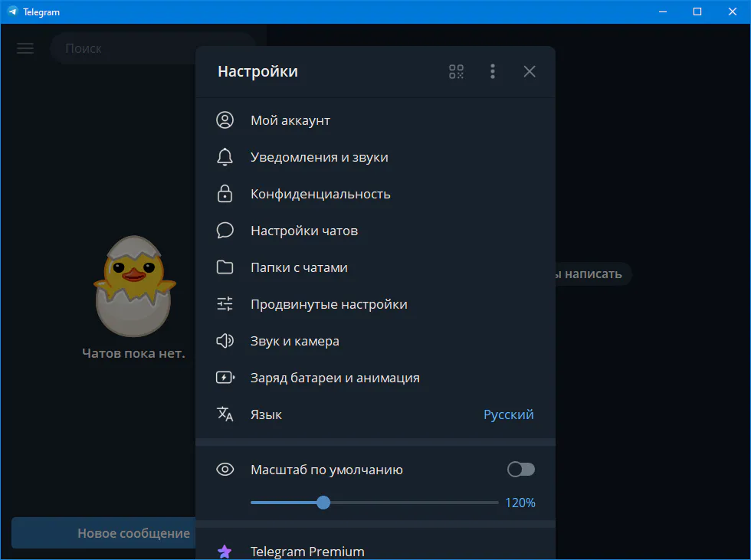Click the translate icon beside Язык
This screenshot has height=560, width=751.
225,414
